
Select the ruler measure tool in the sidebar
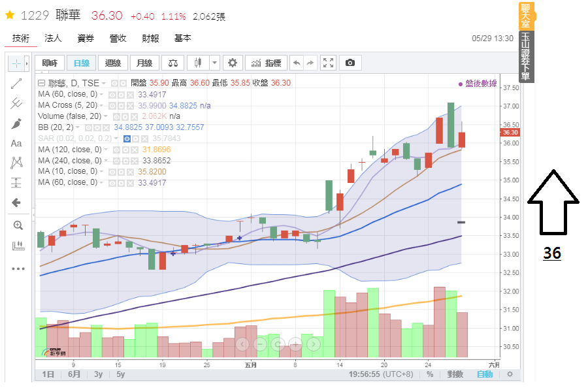point(18,246)
